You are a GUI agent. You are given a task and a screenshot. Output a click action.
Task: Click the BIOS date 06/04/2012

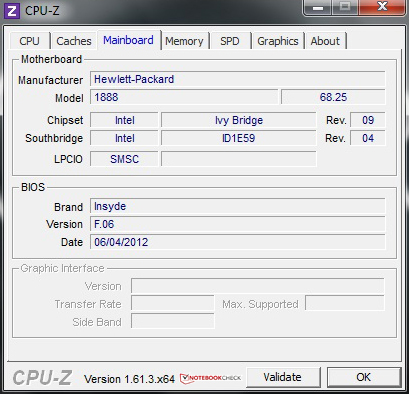click(x=238, y=242)
